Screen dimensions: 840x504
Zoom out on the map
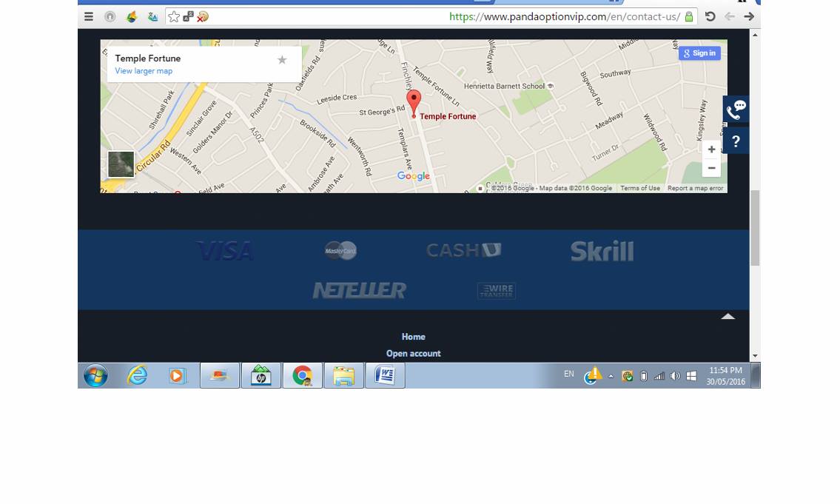click(x=711, y=168)
